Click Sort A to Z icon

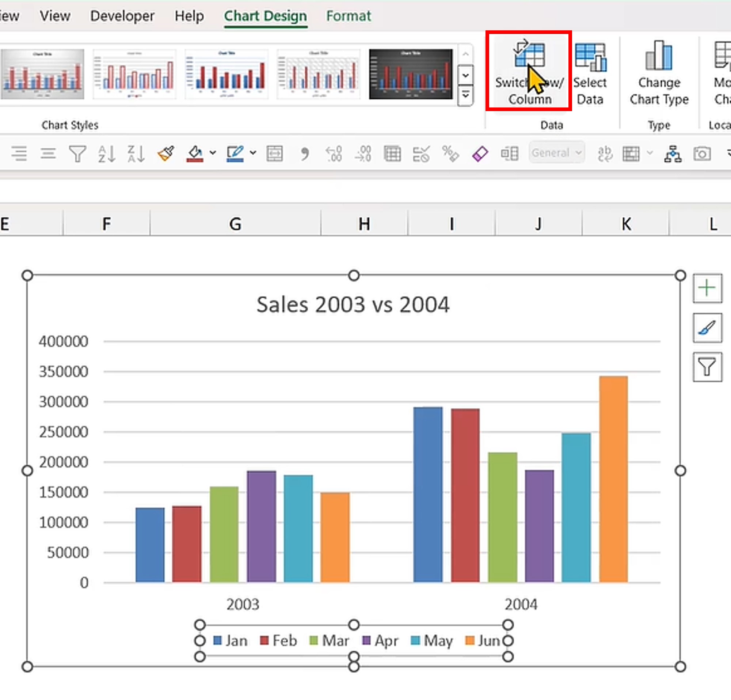click(x=106, y=154)
